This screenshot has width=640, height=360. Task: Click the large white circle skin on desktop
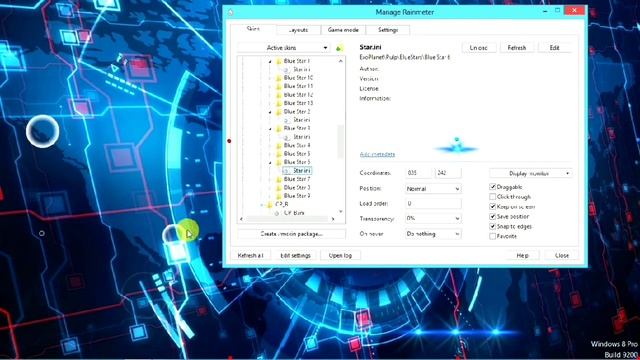[x=42, y=131]
